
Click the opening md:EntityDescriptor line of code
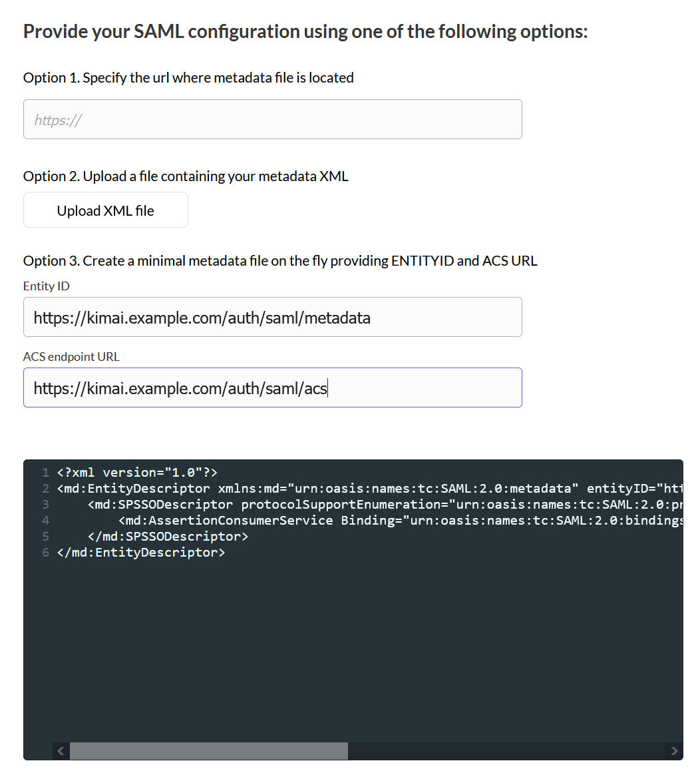coord(333,489)
